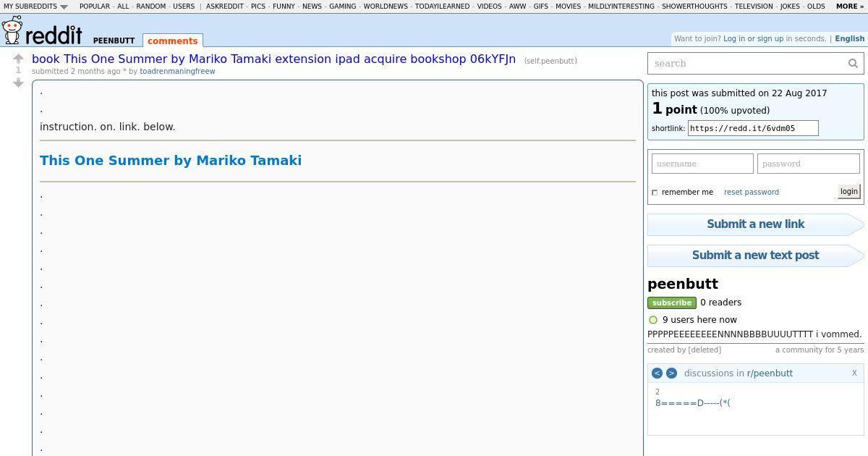Go to next discussion with right arrow
Viewport: 868px width, 456px height.
point(671,373)
